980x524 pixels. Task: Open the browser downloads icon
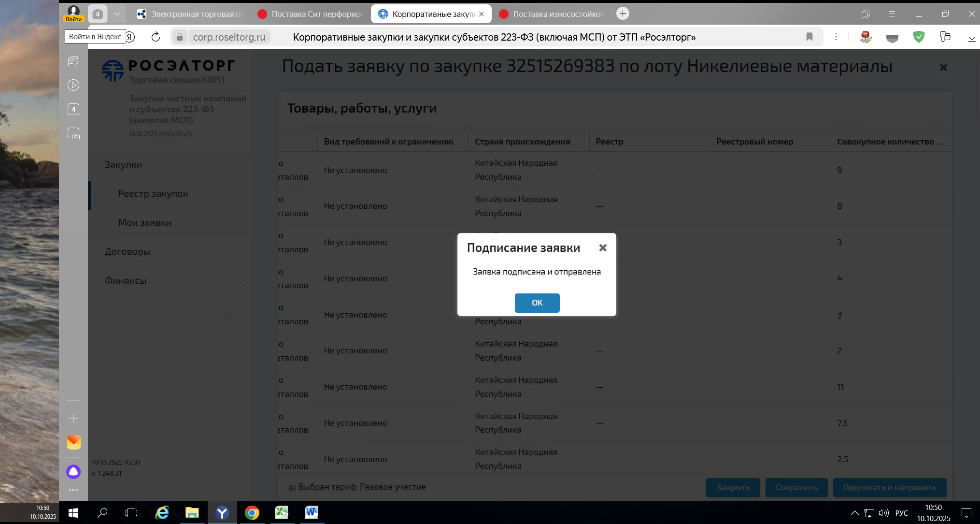(971, 37)
